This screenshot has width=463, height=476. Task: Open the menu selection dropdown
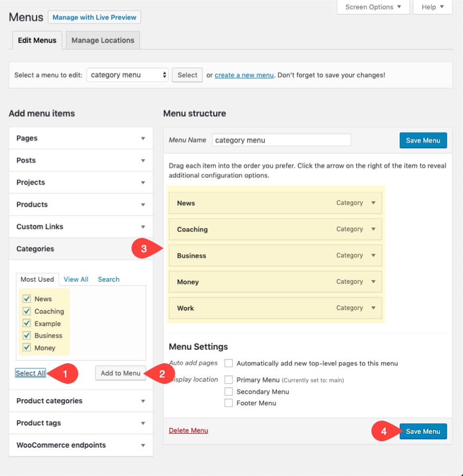(x=127, y=75)
